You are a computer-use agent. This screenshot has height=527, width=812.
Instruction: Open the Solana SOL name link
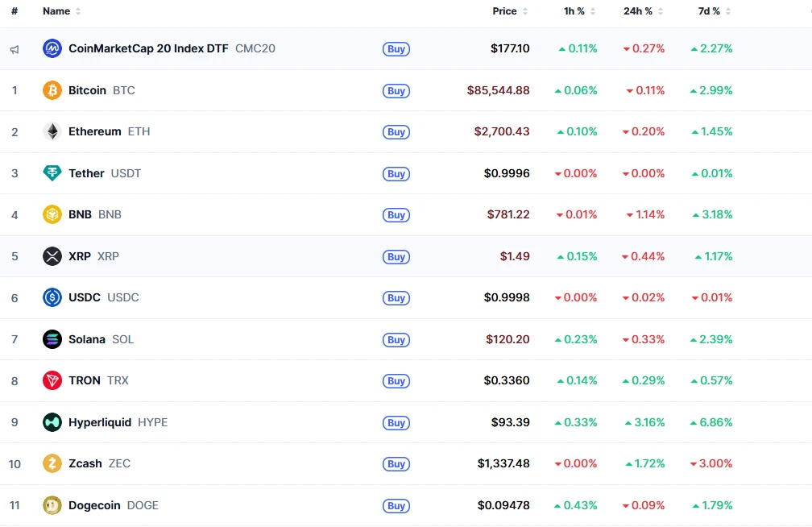(101, 339)
